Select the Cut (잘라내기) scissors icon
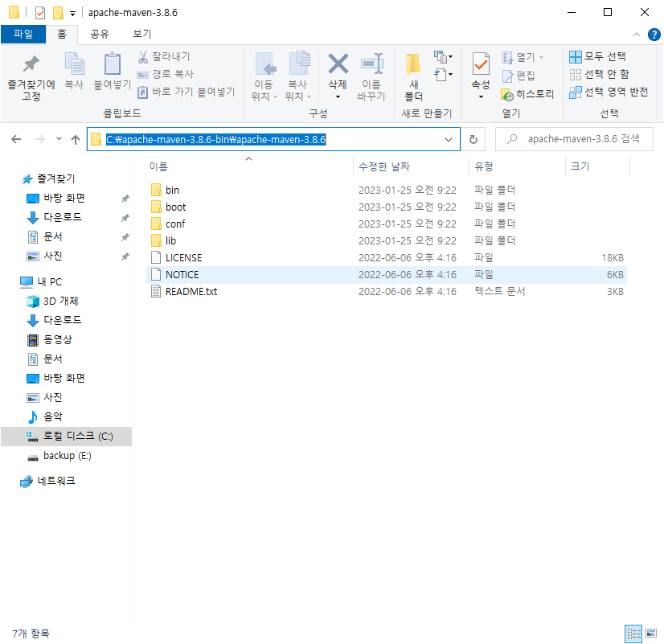Screen dimensions: 664x644 (143, 57)
